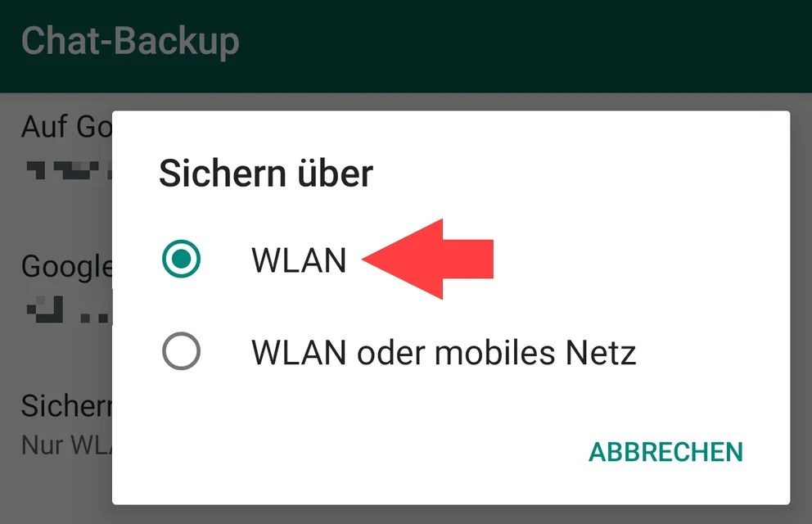Click the red arrow pointing at WLAN

coord(428,259)
